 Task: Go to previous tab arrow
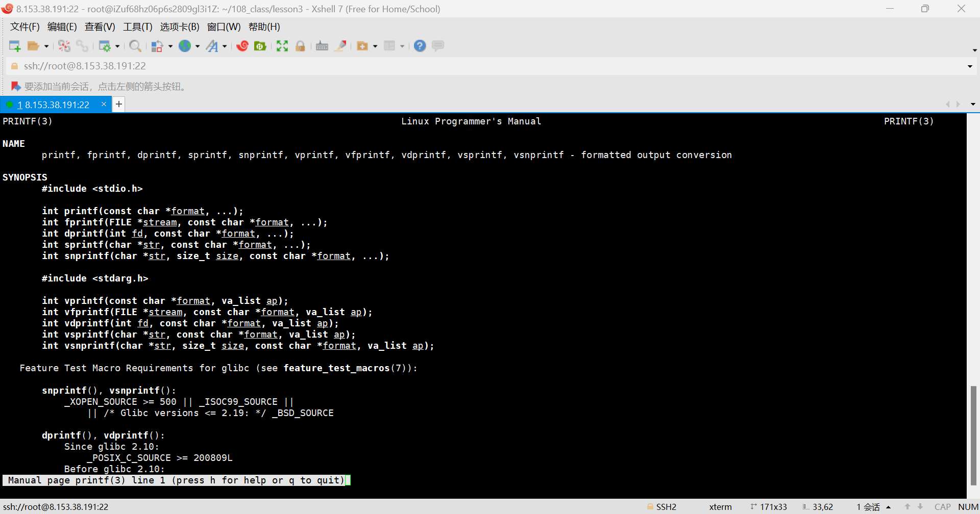[x=948, y=104]
